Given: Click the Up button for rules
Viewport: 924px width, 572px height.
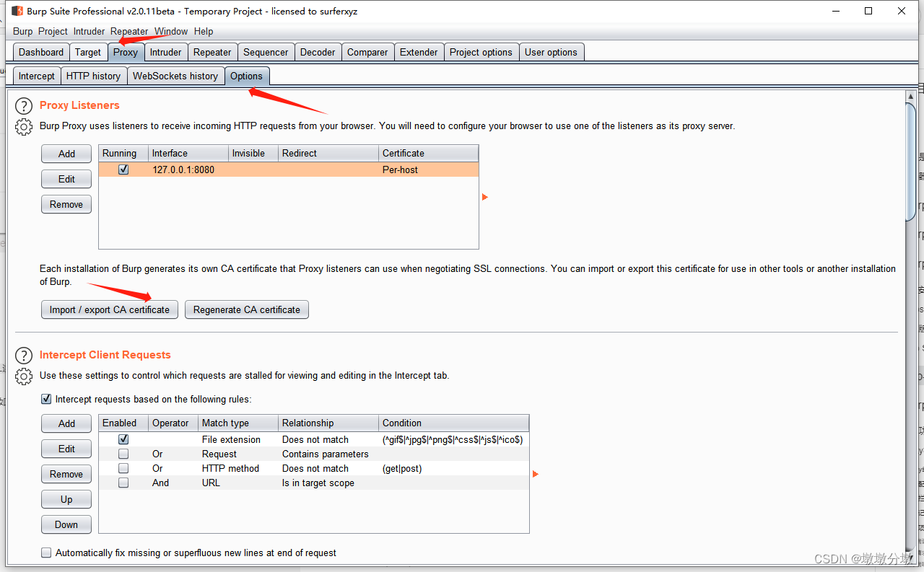Looking at the screenshot, I should (66, 499).
